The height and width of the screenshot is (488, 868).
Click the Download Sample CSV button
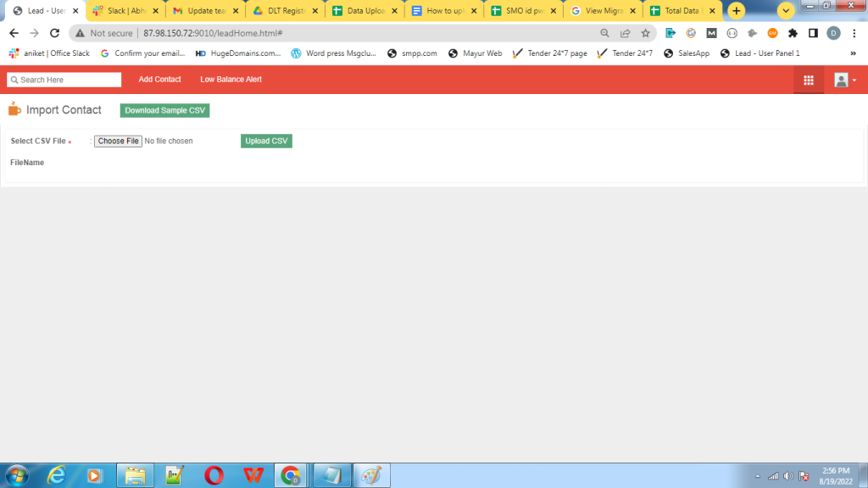click(x=164, y=111)
